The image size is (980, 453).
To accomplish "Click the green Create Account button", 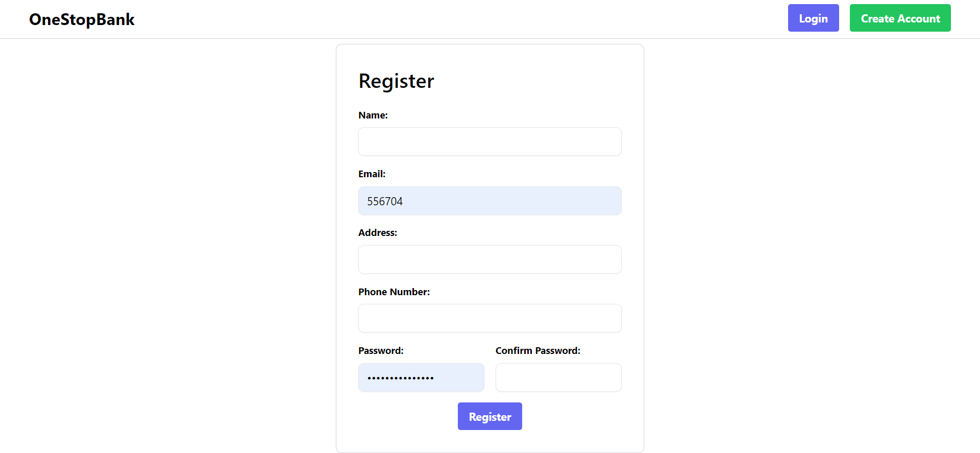I will point(900,18).
